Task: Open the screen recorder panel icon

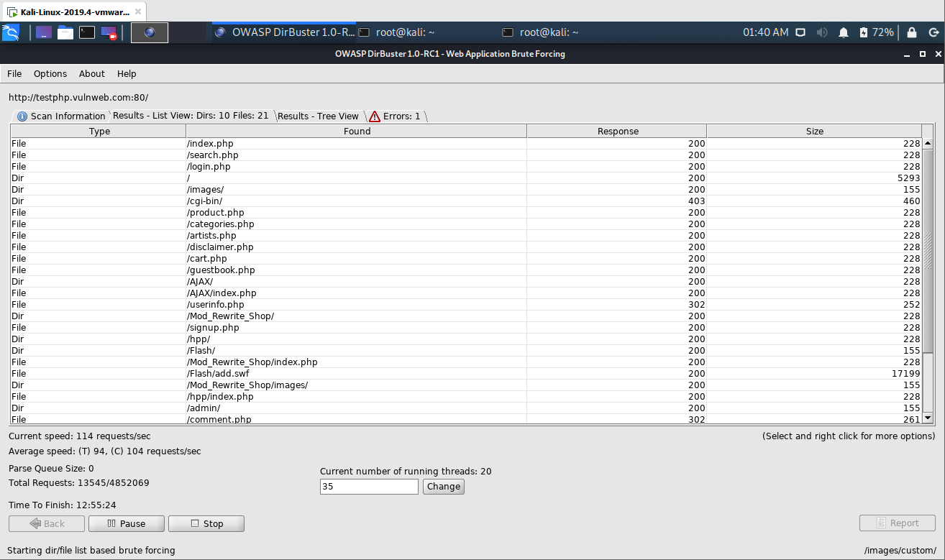Action: pyautogui.click(x=109, y=32)
